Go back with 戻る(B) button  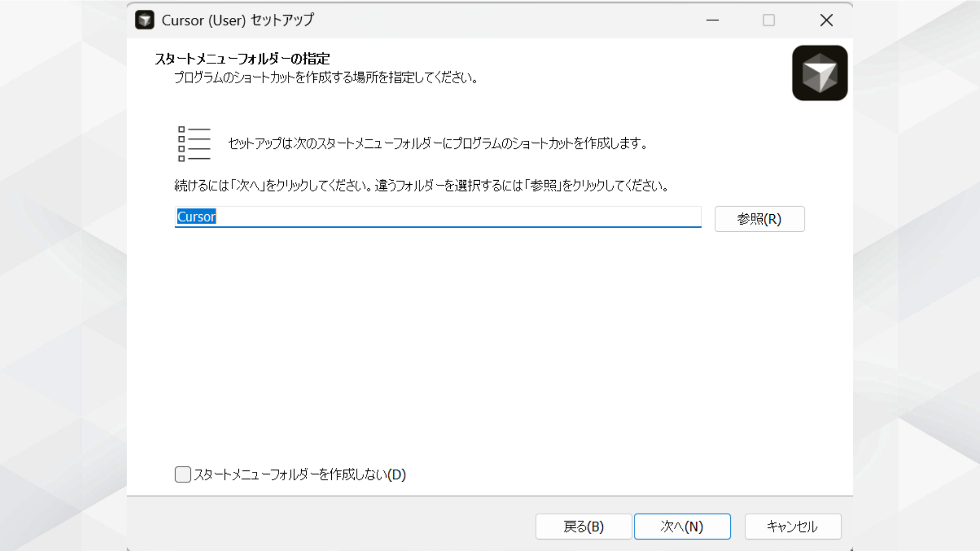(x=583, y=527)
